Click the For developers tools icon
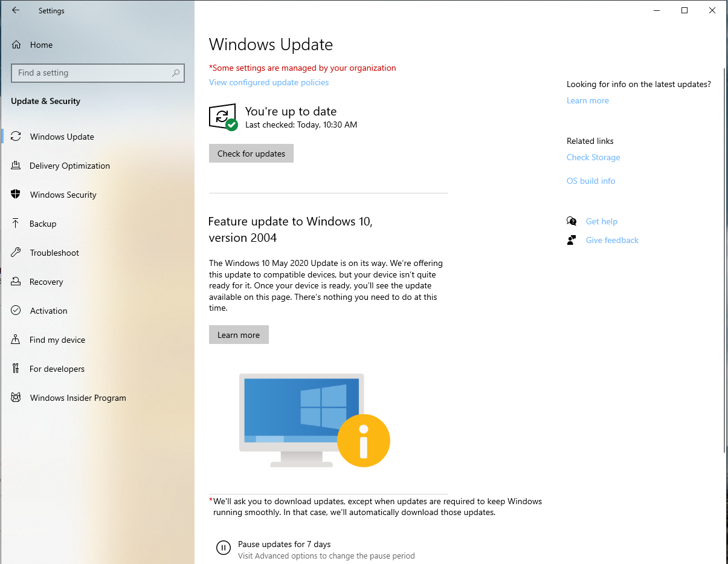The width and height of the screenshot is (728, 564). coord(16,369)
